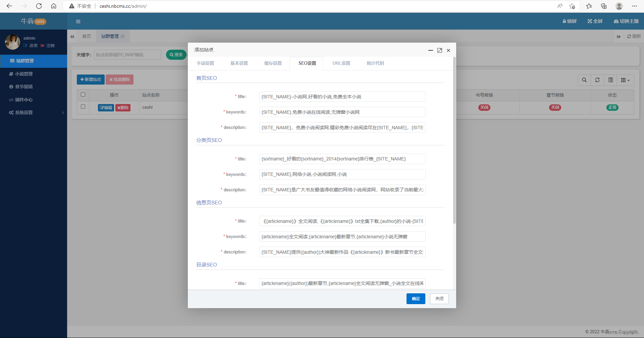Switch to the URL设置 tab
The image size is (644, 338).
[341, 63]
